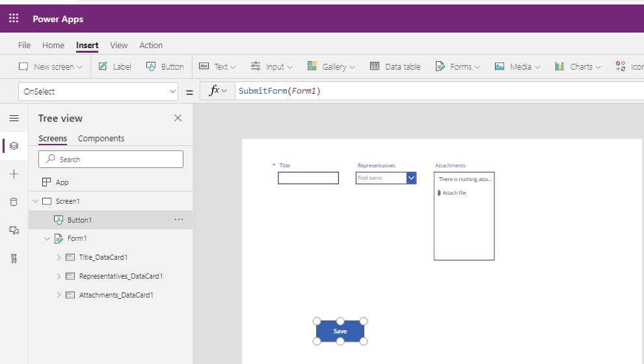Open the Button1 more options ellipsis
Image resolution: width=644 pixels, height=364 pixels.
[x=179, y=219]
